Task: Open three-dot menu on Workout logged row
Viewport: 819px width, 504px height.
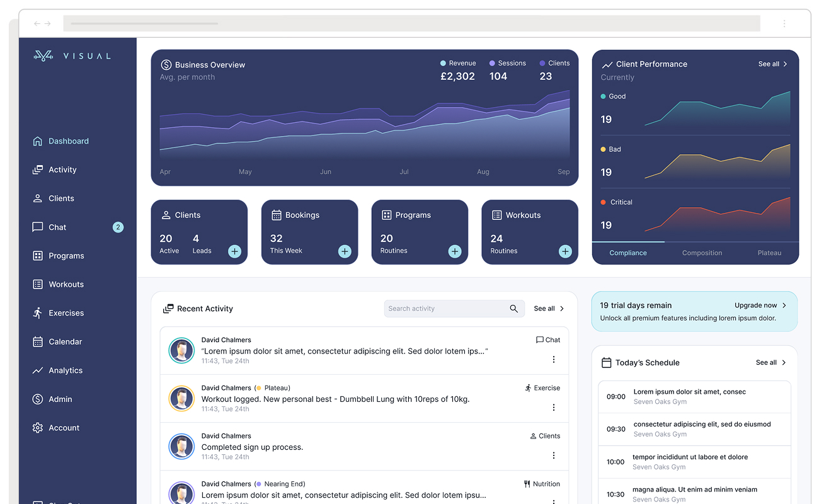Action: pyautogui.click(x=554, y=408)
